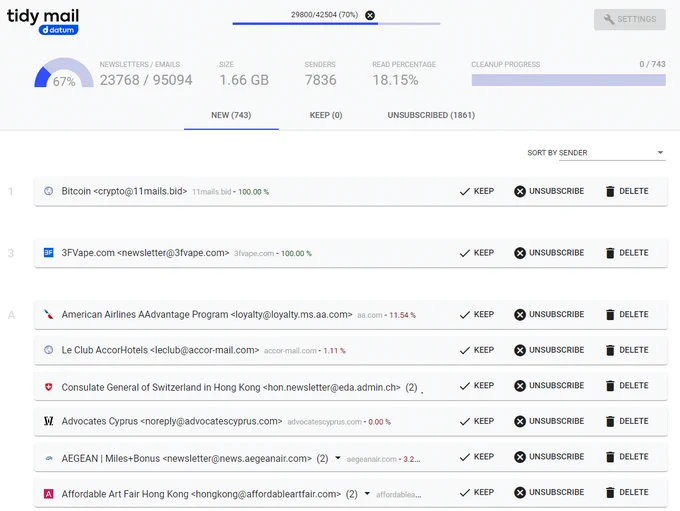Click the 3FVape.com sender favicon
680x511 pixels.
point(49,252)
